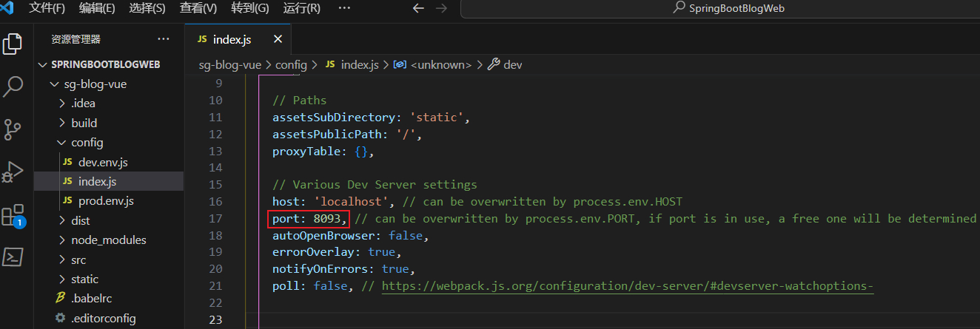Image resolution: width=980 pixels, height=329 pixels.
Task: Show more menus via title bar ellipsis
Action: 344,8
